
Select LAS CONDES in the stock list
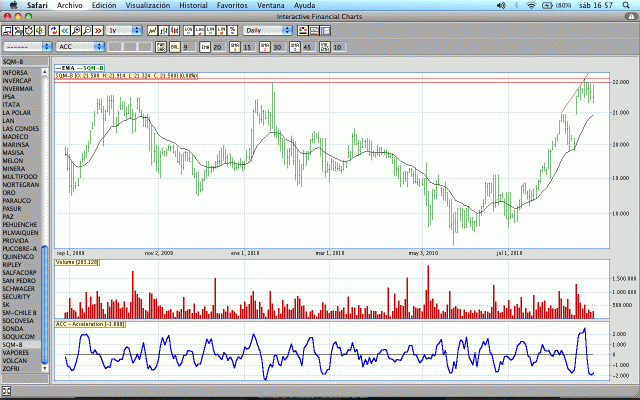21,128
